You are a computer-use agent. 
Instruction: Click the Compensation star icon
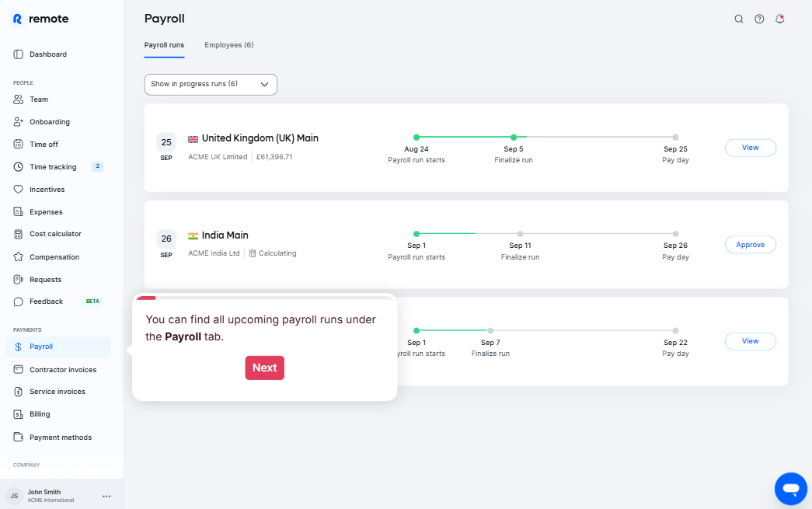(19, 257)
